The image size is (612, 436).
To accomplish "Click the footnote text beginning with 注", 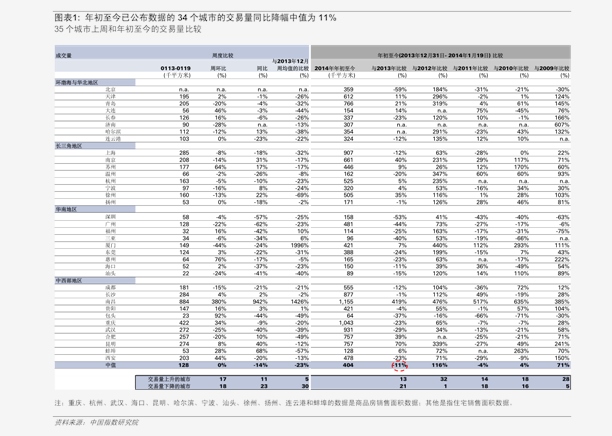I will coord(290,400).
